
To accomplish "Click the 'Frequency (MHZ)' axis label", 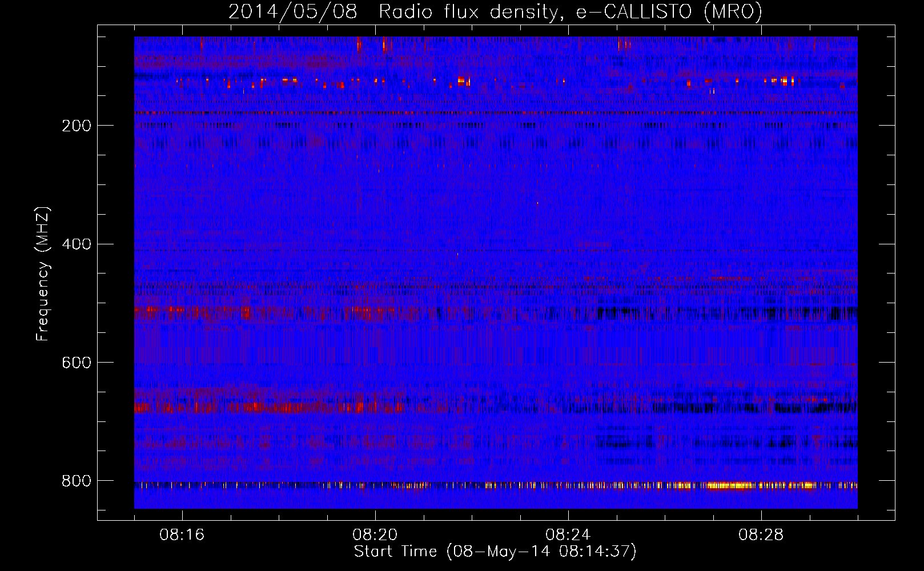I will pyautogui.click(x=43, y=274).
